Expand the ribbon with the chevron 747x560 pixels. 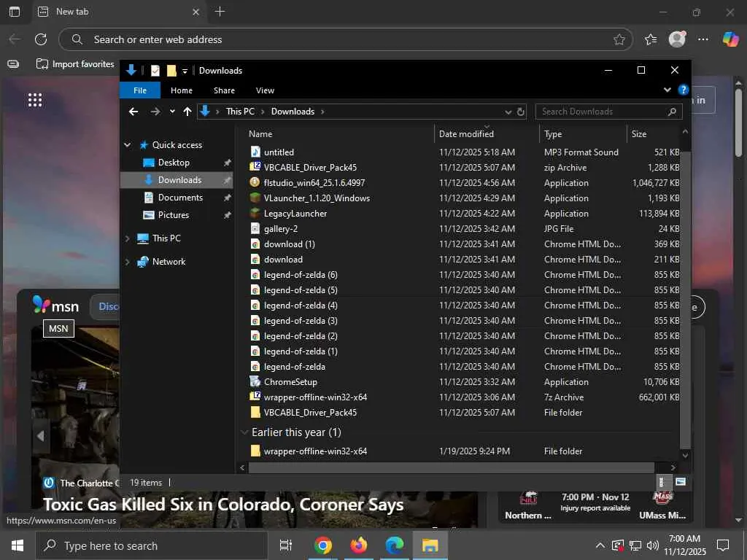coord(667,90)
